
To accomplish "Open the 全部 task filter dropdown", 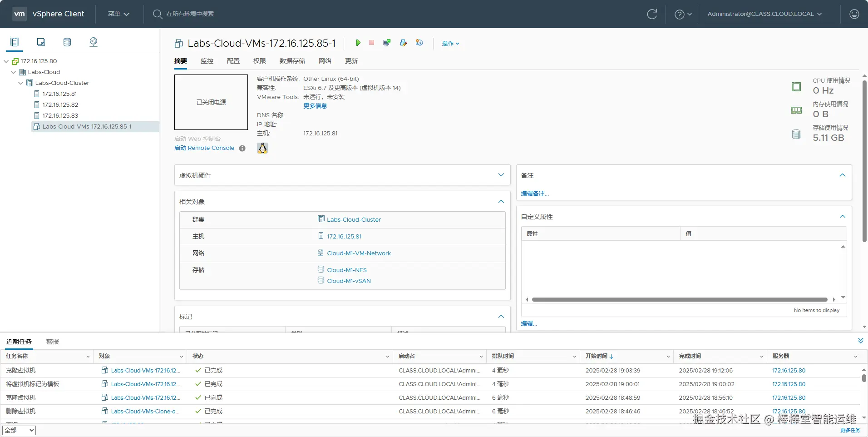I will pyautogui.click(x=19, y=430).
